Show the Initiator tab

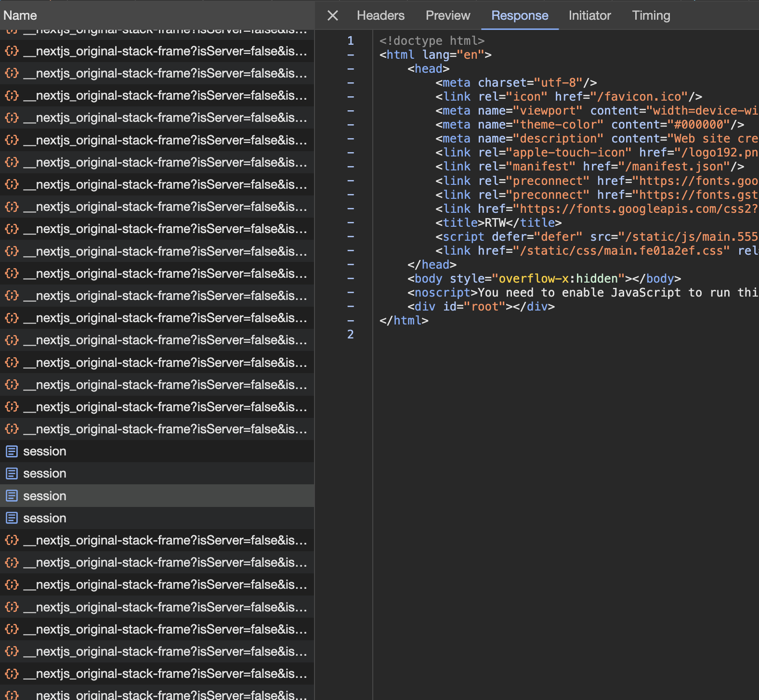point(589,15)
